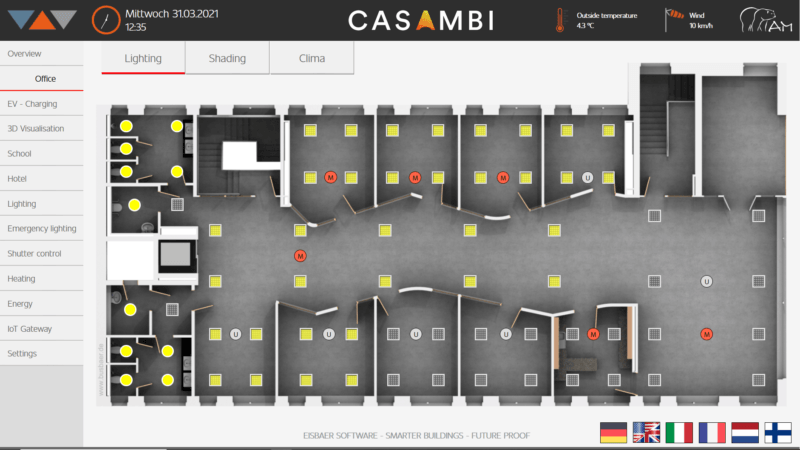Open Emergency lighting page
800x450 pixels.
[x=41, y=229]
